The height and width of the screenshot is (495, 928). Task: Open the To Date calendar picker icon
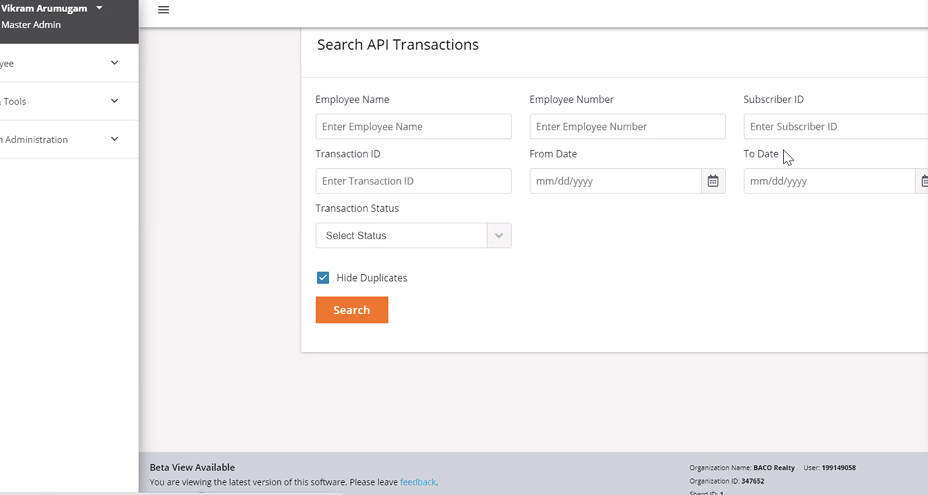tap(923, 181)
